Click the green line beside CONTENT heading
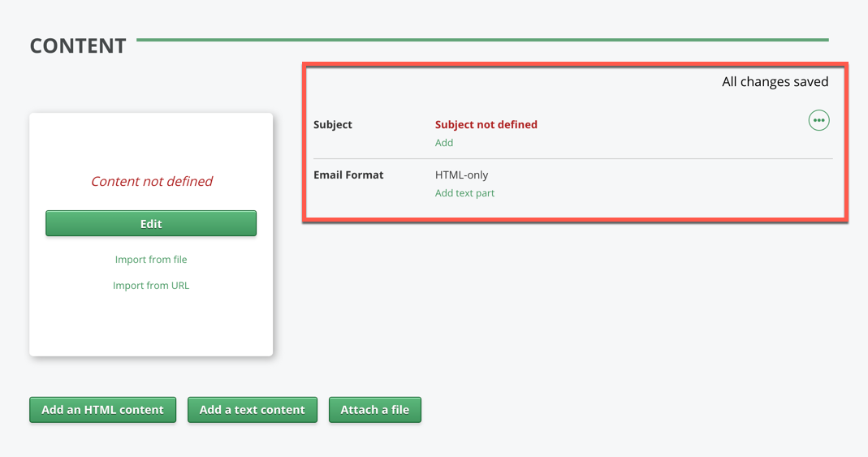 (x=482, y=40)
